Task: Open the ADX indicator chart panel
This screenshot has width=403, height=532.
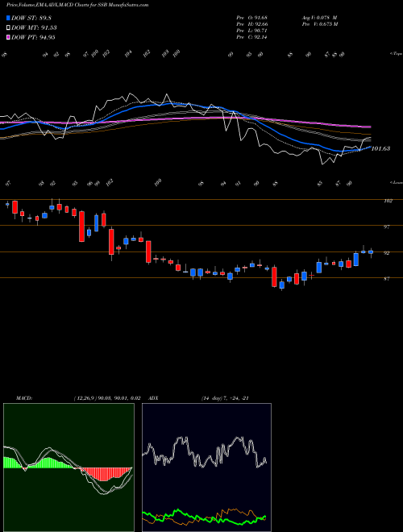Action: pyautogui.click(x=206, y=468)
